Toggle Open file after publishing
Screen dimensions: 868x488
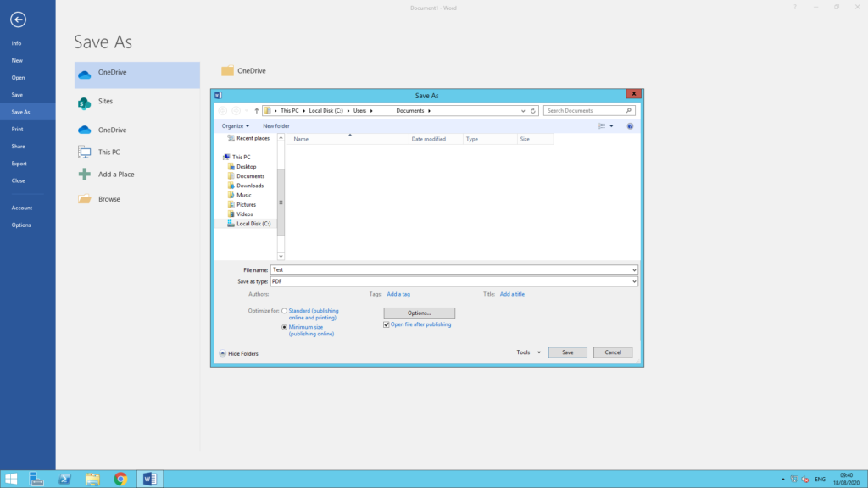[387, 324]
